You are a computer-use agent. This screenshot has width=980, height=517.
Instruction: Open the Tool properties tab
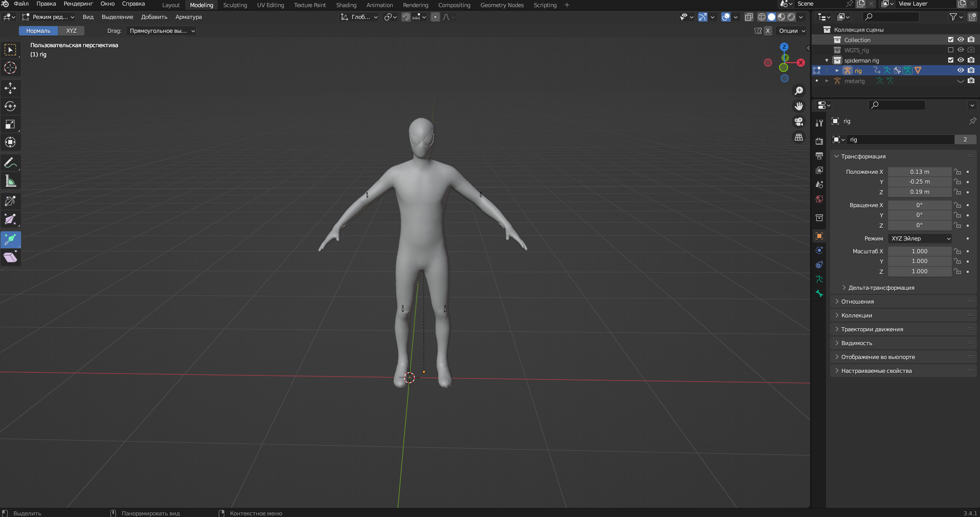point(819,123)
